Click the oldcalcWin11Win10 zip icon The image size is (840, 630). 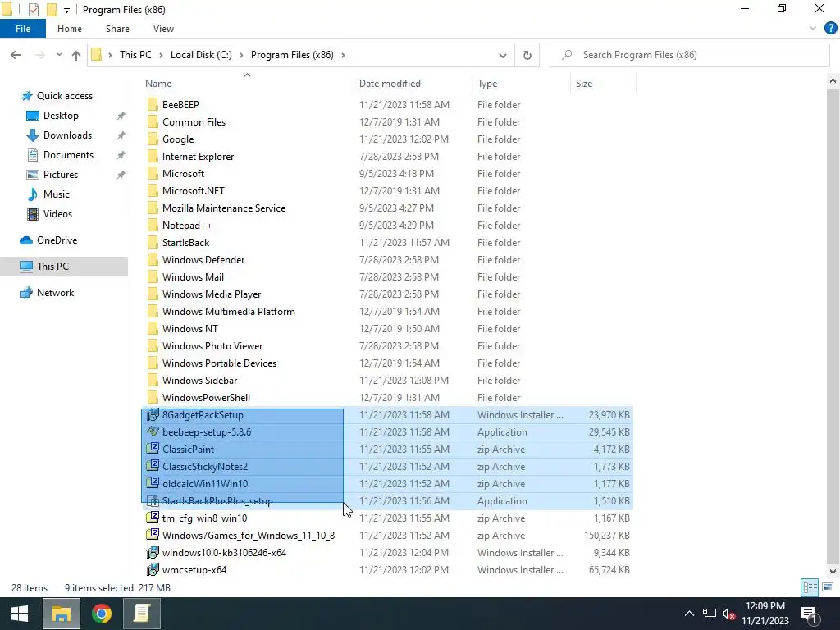pos(153,483)
